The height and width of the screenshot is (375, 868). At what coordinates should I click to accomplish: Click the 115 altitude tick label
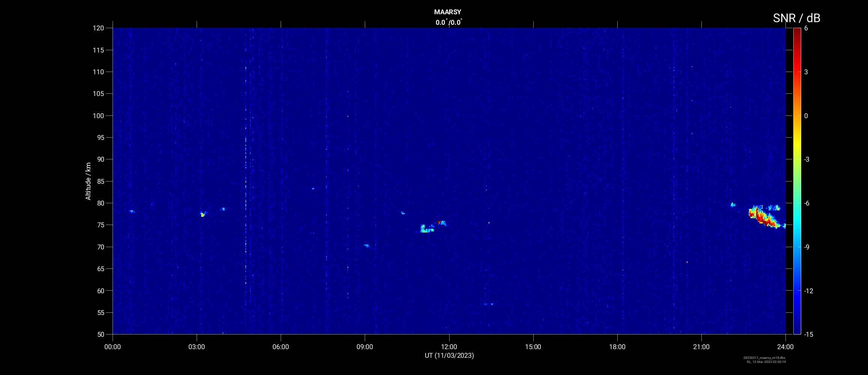tap(98, 50)
